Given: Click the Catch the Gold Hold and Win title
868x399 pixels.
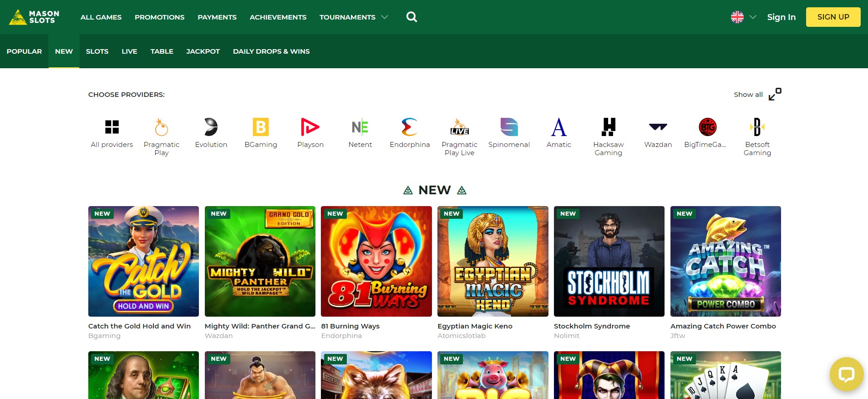Looking at the screenshot, I should click(139, 326).
